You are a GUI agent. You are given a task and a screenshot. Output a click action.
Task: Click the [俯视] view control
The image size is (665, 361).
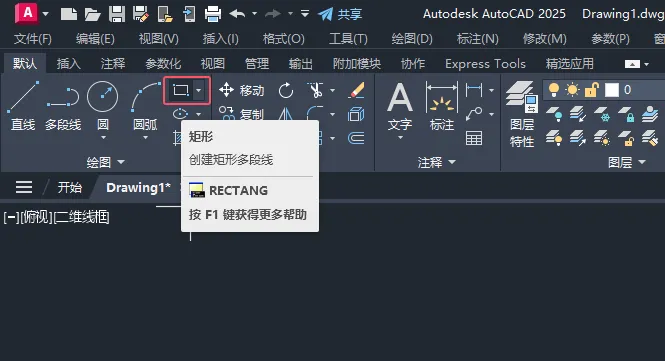coord(36,217)
